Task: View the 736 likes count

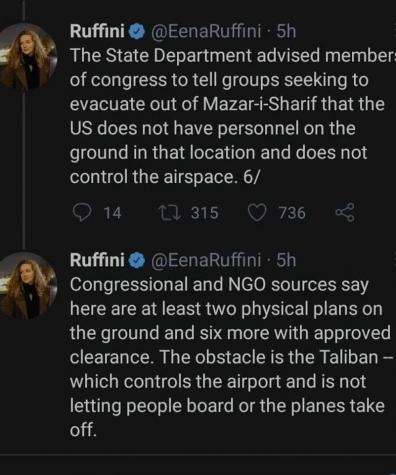Action: (x=292, y=213)
